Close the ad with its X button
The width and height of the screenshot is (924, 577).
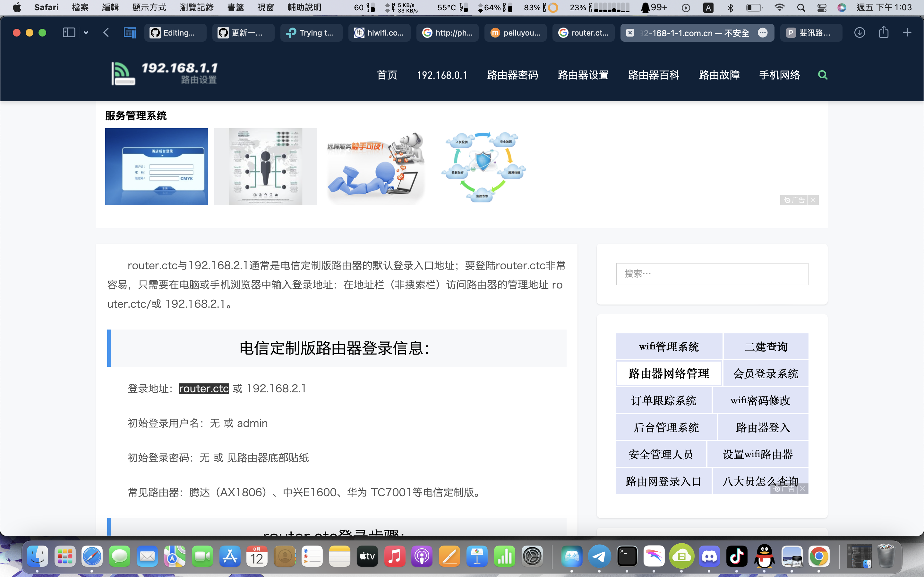click(814, 200)
